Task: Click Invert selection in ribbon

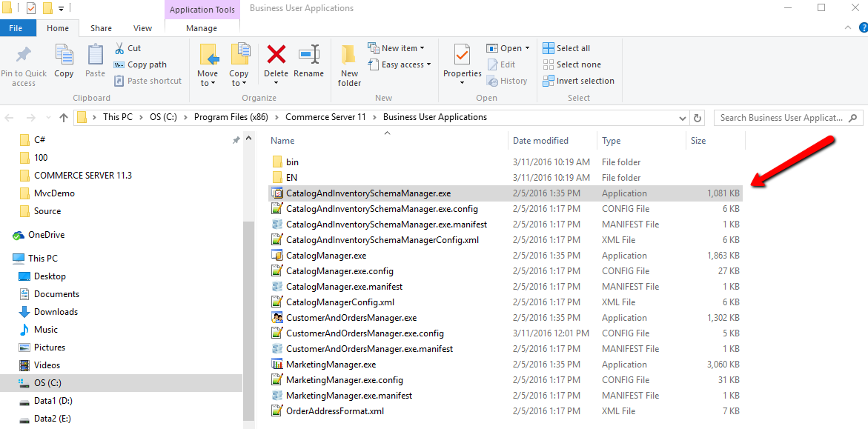Action: [578, 81]
